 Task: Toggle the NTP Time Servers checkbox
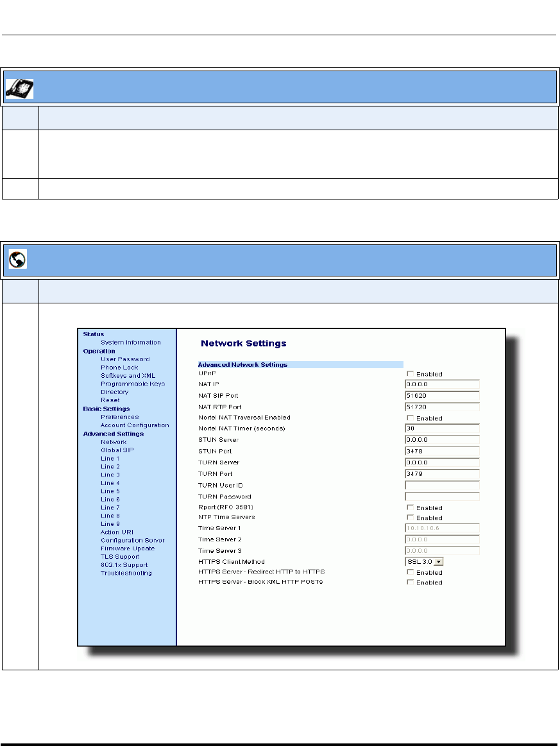click(x=410, y=518)
